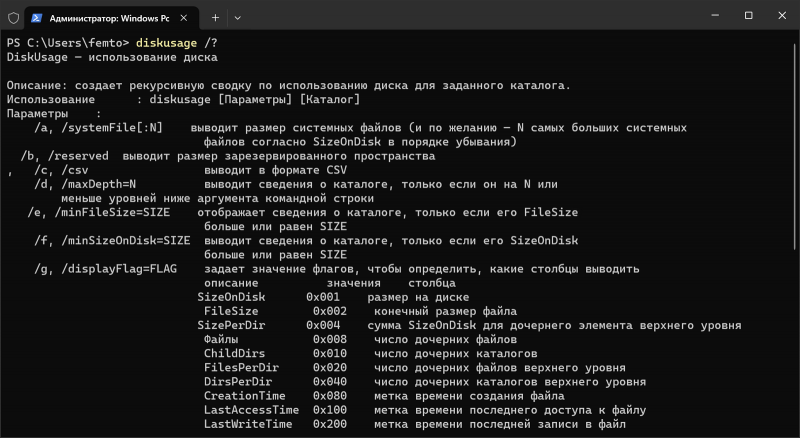Click the /displayFlag=FLAG parameter text
The height and width of the screenshot is (438, 800).
[x=124, y=269]
